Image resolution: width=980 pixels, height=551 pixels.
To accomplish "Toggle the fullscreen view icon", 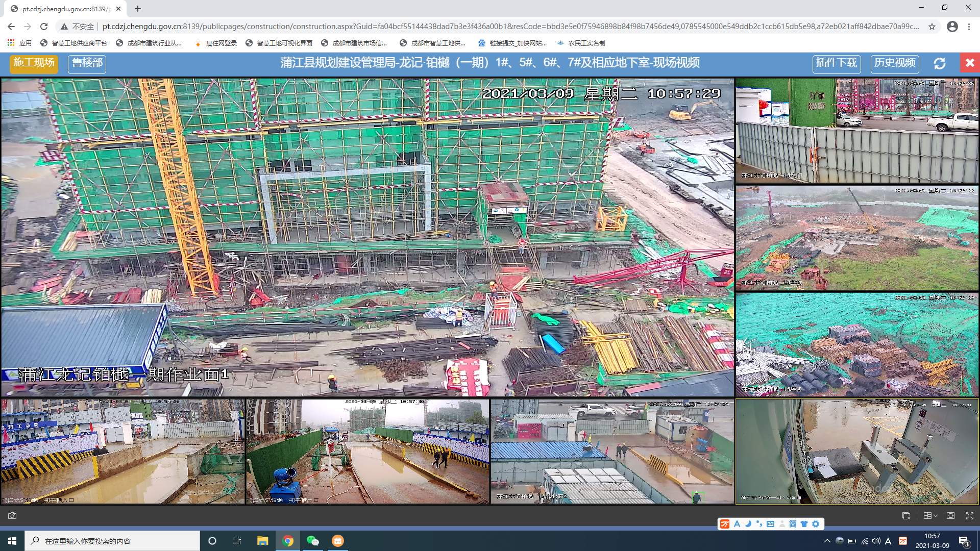I will click(x=970, y=516).
